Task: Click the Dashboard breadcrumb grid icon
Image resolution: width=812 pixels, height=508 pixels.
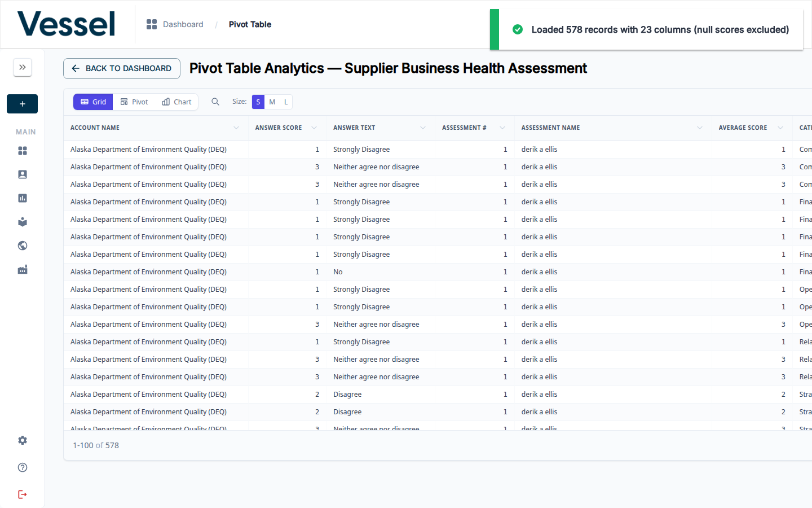Action: 152,24
